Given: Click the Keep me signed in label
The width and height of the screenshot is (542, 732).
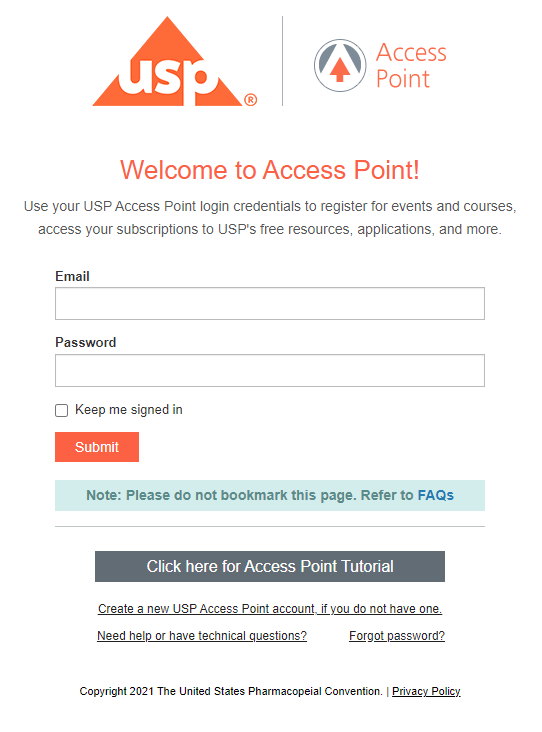Looking at the screenshot, I should pyautogui.click(x=129, y=409).
